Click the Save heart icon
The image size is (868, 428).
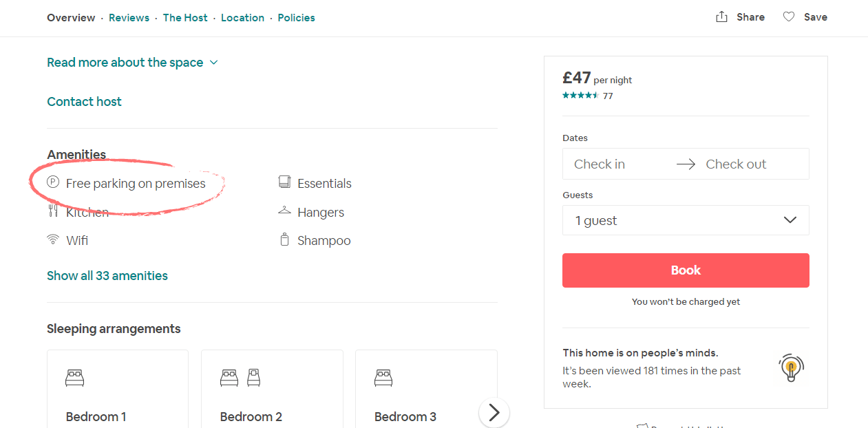pyautogui.click(x=789, y=17)
